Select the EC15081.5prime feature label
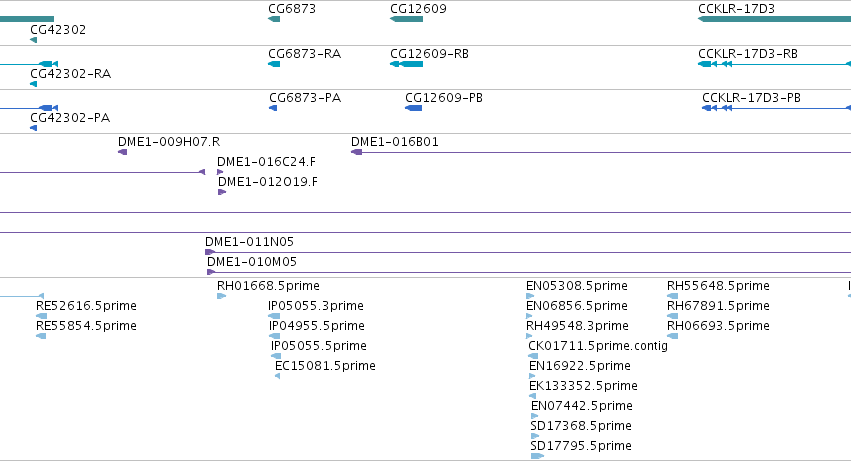Image resolution: width=851 pixels, height=461 pixels. click(x=325, y=366)
